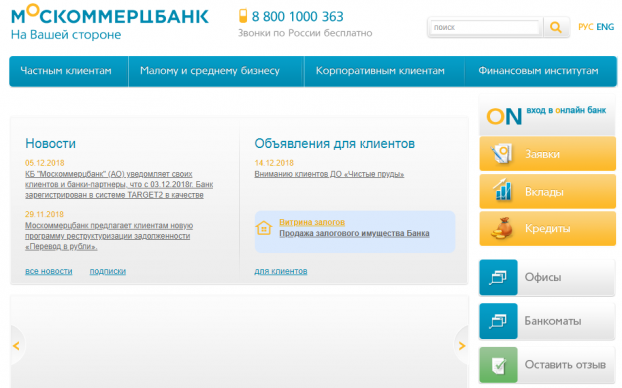
Task: Switch language to ENG
Action: click(605, 27)
